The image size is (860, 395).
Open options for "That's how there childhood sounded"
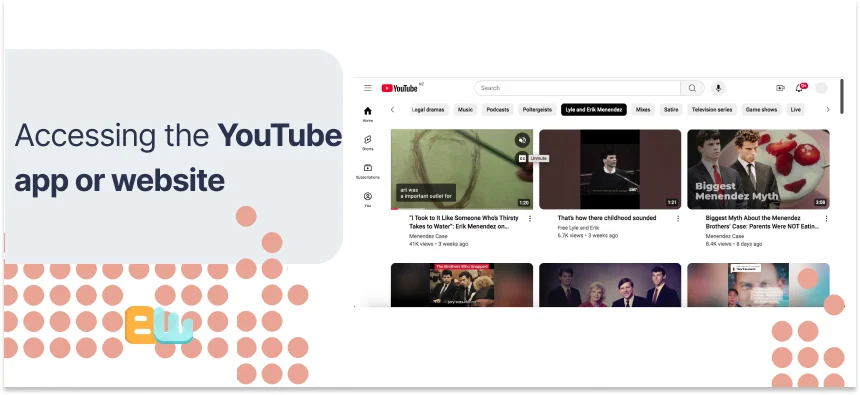coord(678,218)
